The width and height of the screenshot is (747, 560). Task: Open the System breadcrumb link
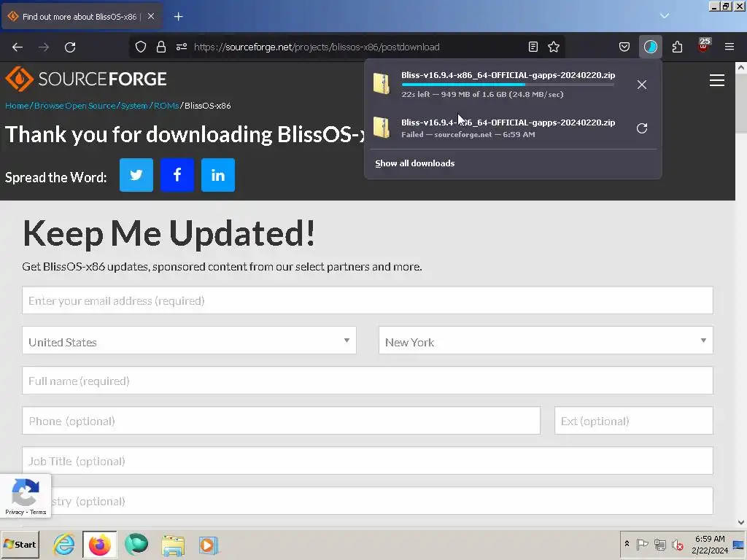pyautogui.click(x=134, y=106)
